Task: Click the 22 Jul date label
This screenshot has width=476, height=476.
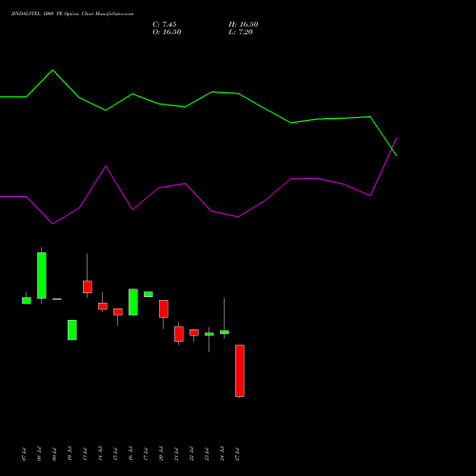Action: [x=191, y=454]
